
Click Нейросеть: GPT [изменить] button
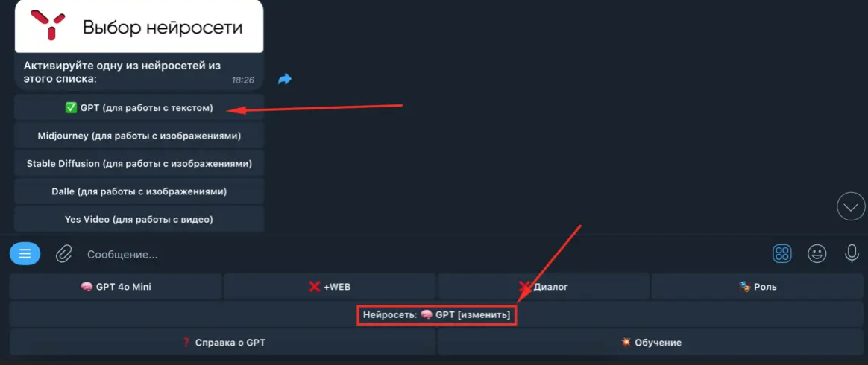pyautogui.click(x=436, y=314)
